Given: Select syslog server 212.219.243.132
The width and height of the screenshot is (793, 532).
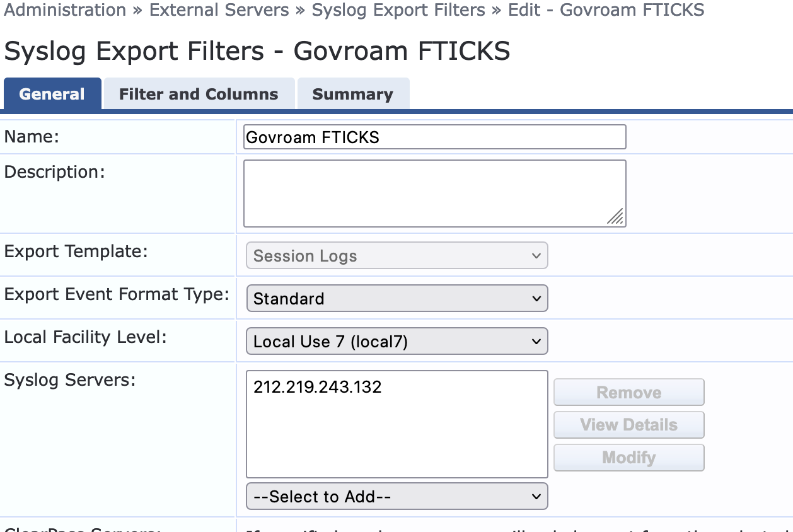Looking at the screenshot, I should point(318,387).
